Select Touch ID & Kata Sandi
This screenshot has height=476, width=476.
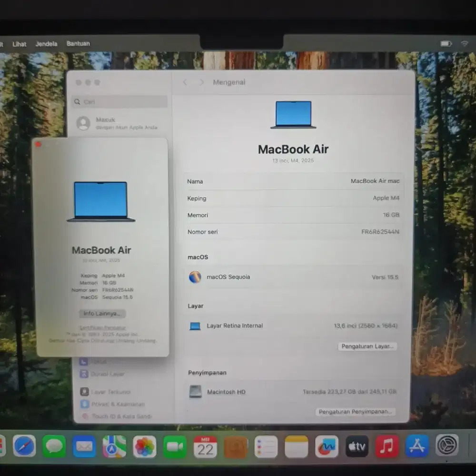[x=117, y=416]
